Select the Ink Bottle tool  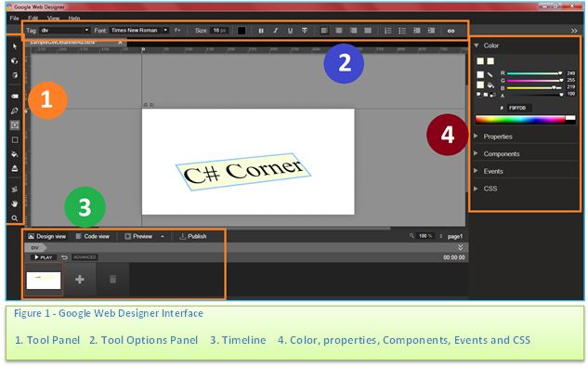[15, 168]
